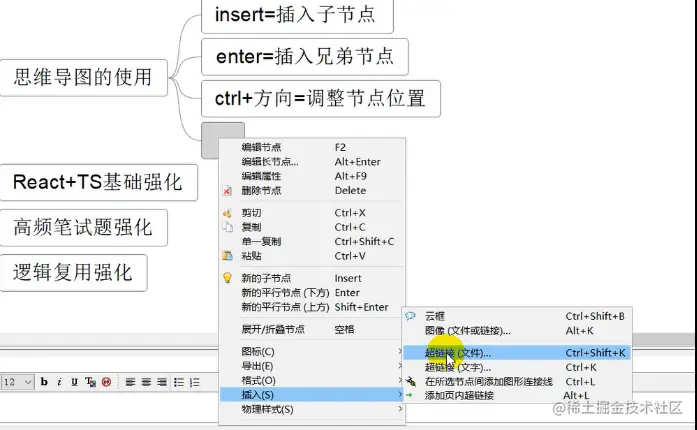This screenshot has width=697, height=430.
Task: Expand the 导出(E) submenu
Action: 312,366
